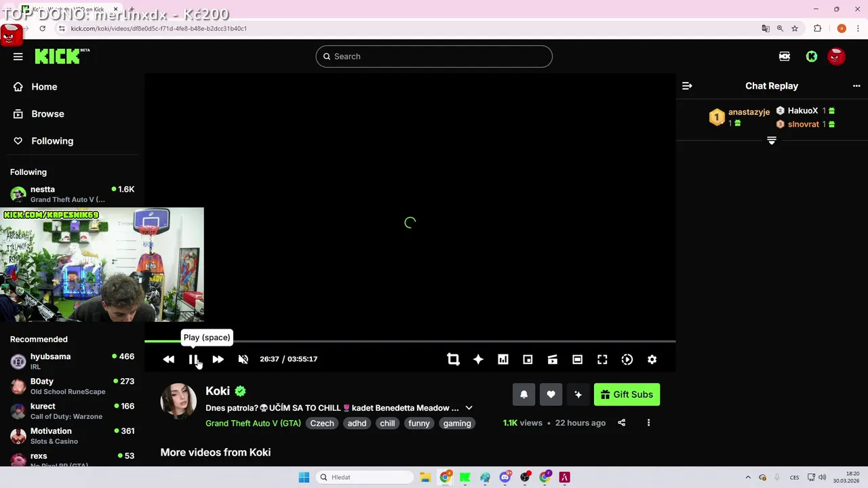Seek on the video progress bar

(410, 342)
